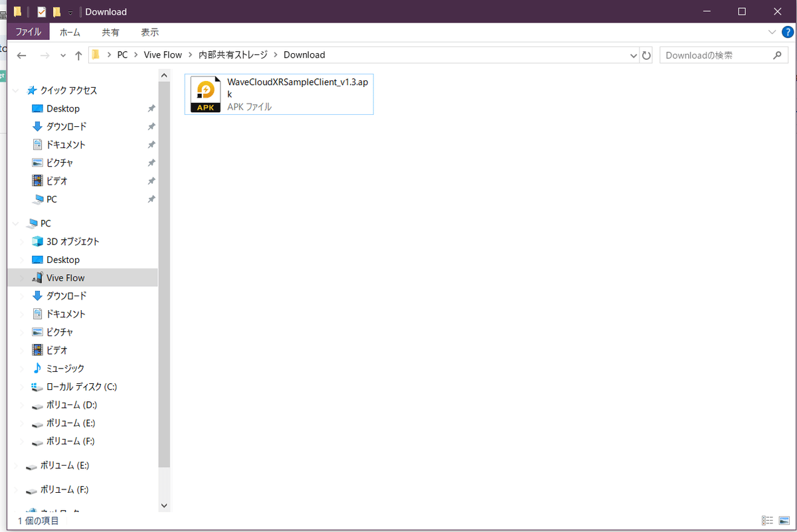This screenshot has width=797, height=532.
Task: Click Vive Flow in the address breadcrumb
Action: pyautogui.click(x=163, y=55)
